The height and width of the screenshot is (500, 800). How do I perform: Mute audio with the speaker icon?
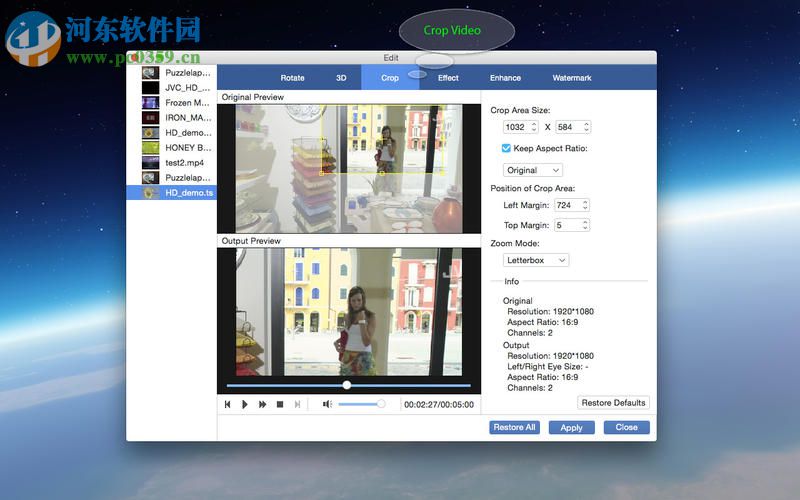[327, 404]
